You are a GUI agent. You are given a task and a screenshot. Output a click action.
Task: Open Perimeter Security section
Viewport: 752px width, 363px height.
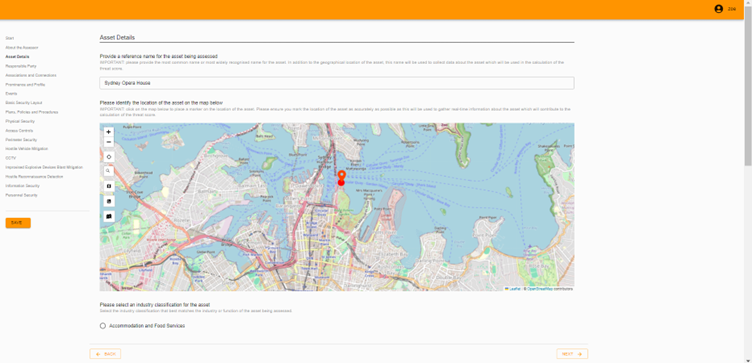click(21, 140)
